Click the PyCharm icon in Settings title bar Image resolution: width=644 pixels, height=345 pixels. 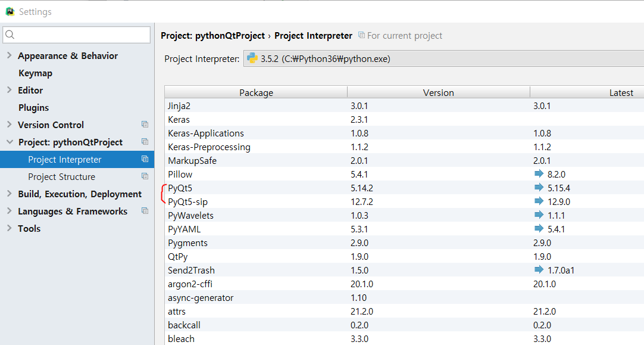[x=10, y=11]
